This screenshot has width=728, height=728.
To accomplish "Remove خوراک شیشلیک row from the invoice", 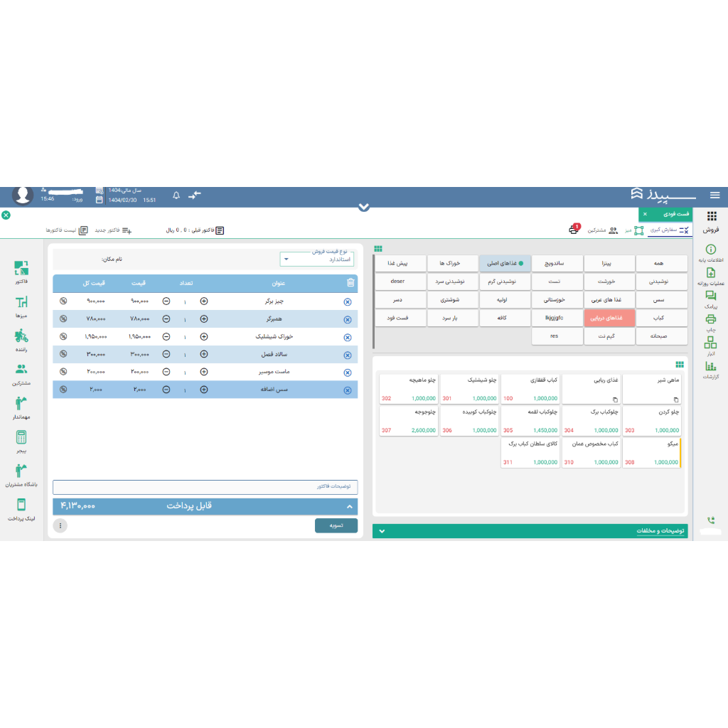I will coord(347,338).
